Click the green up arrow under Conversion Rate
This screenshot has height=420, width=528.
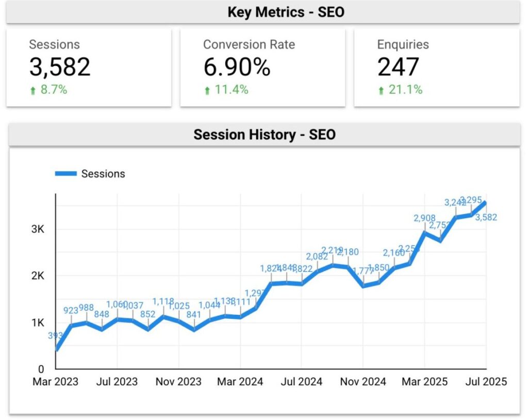(x=207, y=90)
